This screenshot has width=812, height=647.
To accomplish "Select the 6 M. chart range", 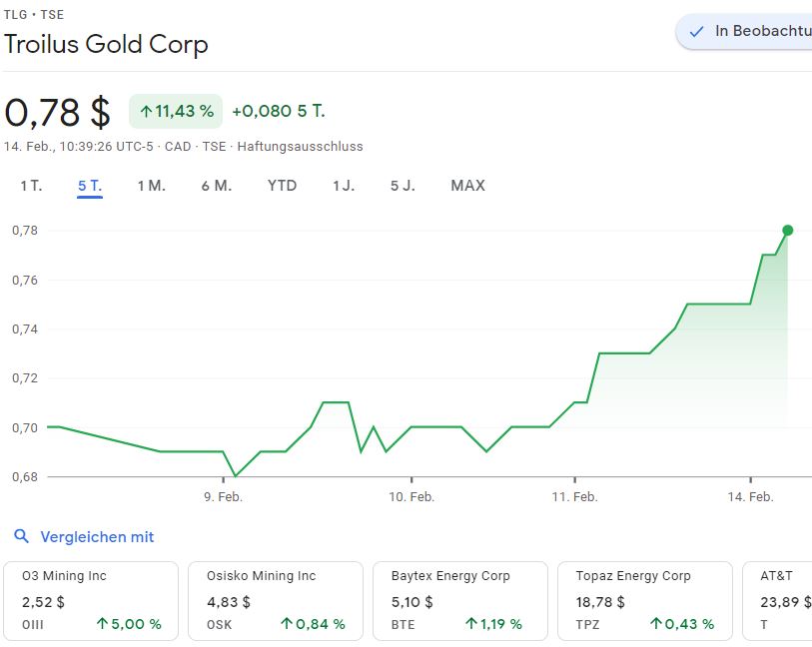I will tap(216, 186).
